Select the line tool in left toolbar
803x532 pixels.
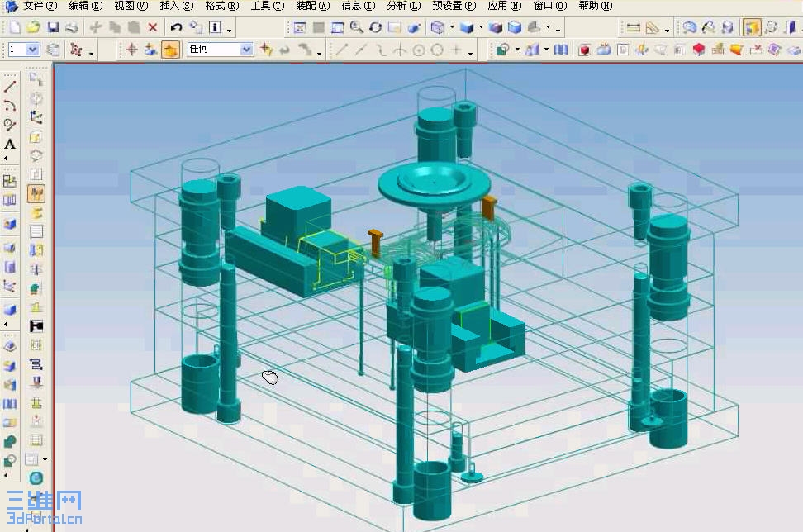click(x=10, y=87)
